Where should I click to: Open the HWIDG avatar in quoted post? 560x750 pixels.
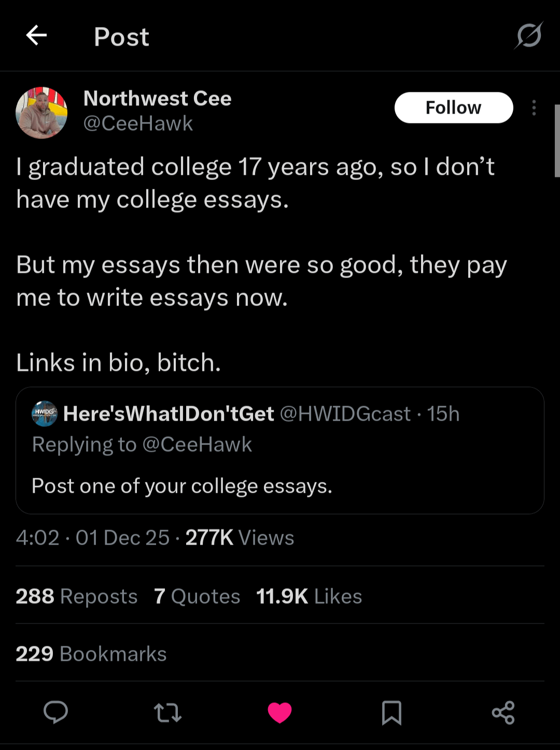pyautogui.click(x=45, y=413)
